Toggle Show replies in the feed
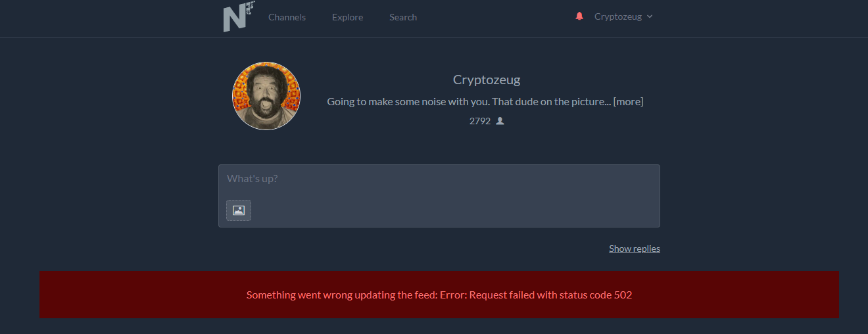868x334 pixels. [635, 249]
